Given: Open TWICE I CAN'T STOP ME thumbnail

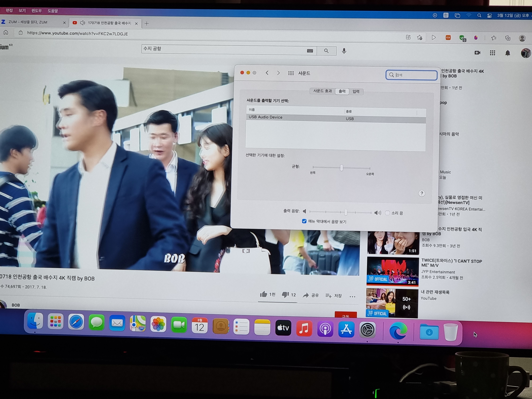Looking at the screenshot, I should 392,271.
